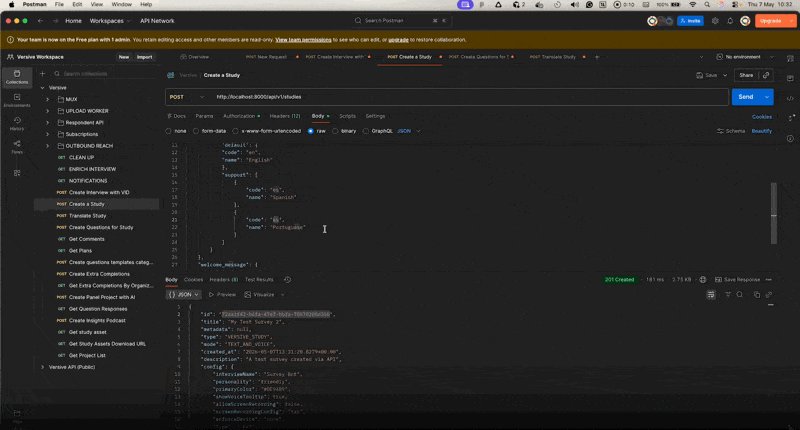The image size is (800, 430).
Task: Open the History sidebar panel
Action: point(17,123)
